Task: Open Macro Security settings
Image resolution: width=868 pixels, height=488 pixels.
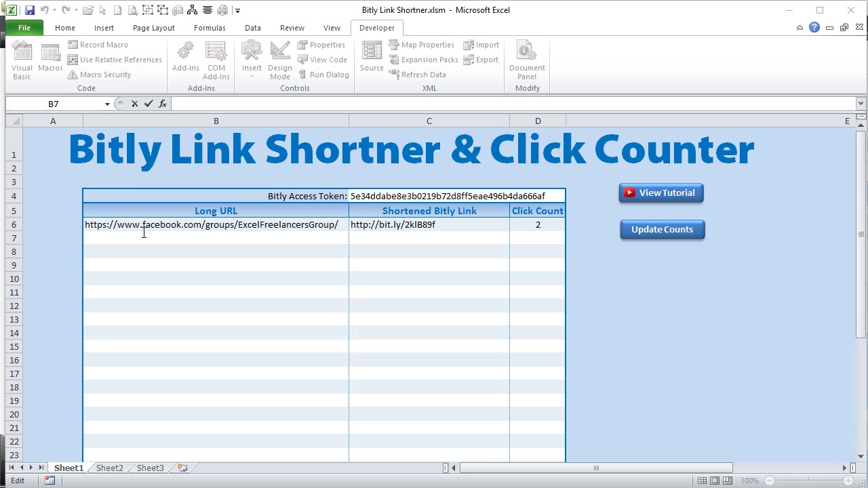Action: coord(99,75)
